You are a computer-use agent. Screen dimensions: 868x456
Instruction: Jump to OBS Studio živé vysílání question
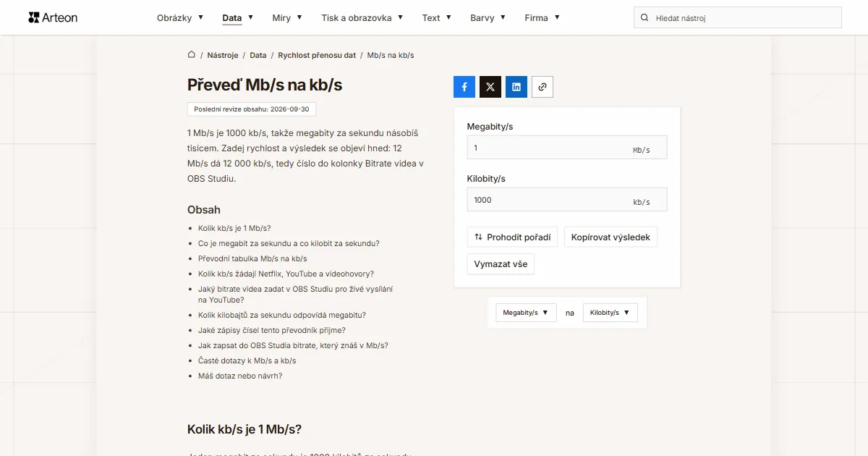(295, 294)
